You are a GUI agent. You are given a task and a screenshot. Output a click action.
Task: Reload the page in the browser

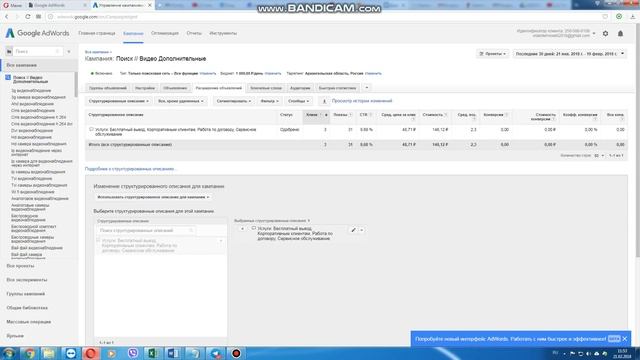[x=27, y=17]
